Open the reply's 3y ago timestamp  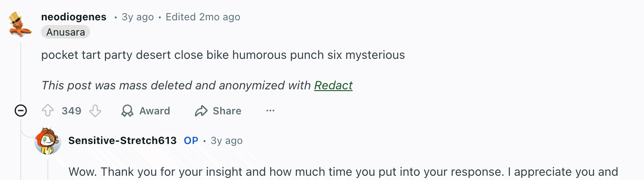tap(226, 141)
